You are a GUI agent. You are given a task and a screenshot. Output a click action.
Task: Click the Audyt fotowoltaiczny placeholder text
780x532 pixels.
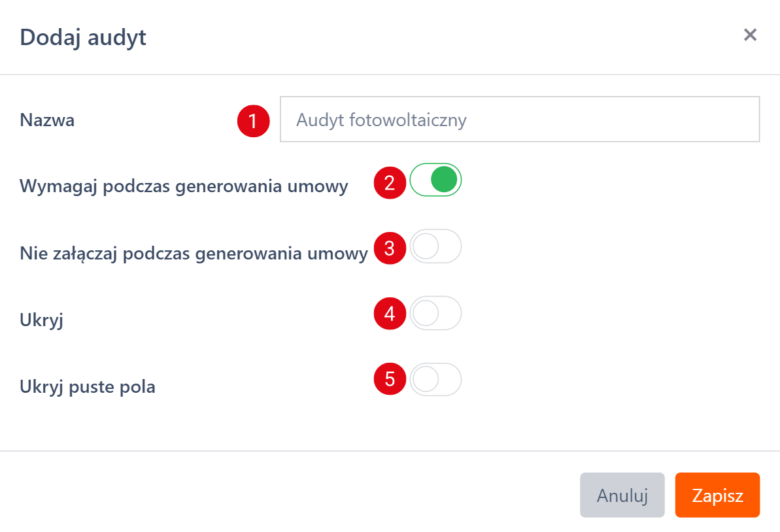[381, 120]
